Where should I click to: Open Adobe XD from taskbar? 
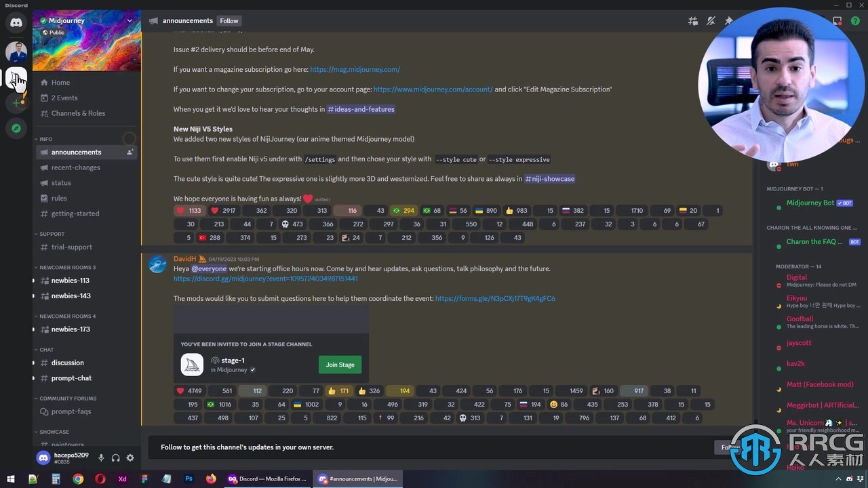coord(122,479)
